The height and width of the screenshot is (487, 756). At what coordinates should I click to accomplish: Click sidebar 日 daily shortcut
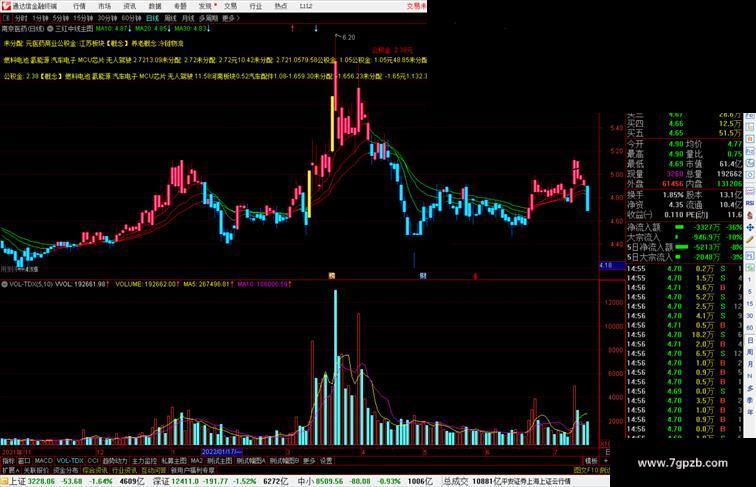pos(750,340)
